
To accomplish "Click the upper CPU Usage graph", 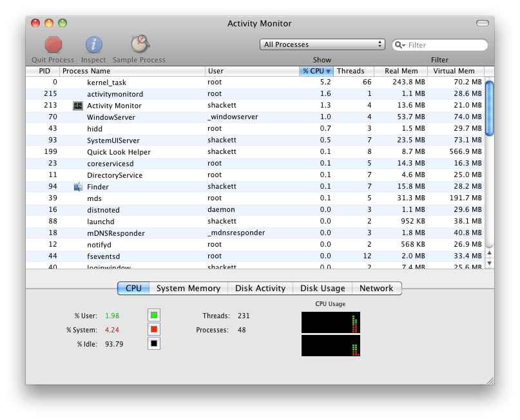I will (331, 322).
